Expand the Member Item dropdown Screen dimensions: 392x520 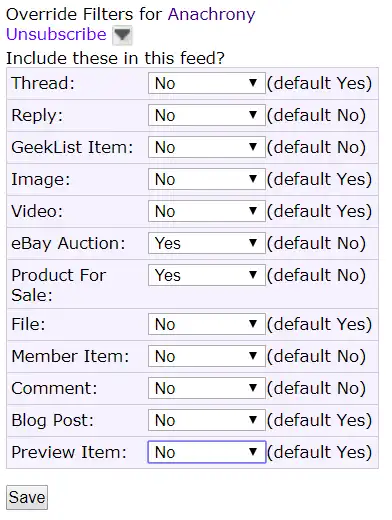coord(207,356)
